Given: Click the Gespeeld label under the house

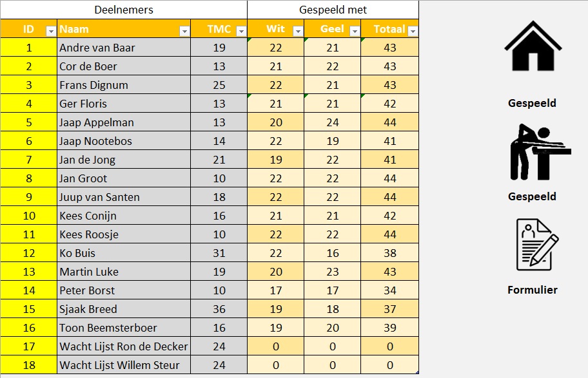Looking at the screenshot, I should (532, 103).
